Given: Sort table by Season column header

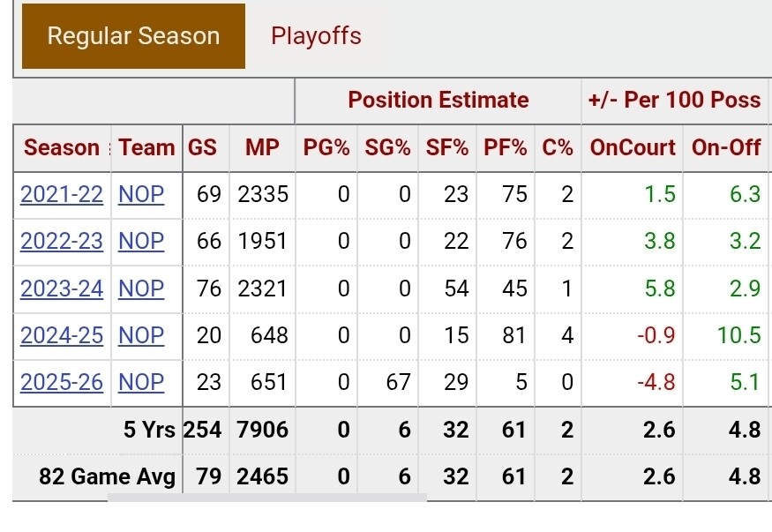Looking at the screenshot, I should 62,147.
